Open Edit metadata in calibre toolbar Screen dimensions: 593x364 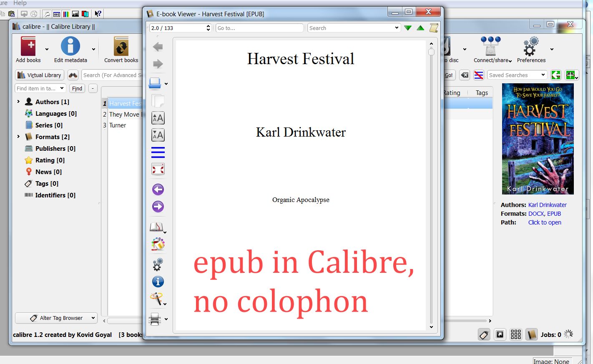[70, 46]
